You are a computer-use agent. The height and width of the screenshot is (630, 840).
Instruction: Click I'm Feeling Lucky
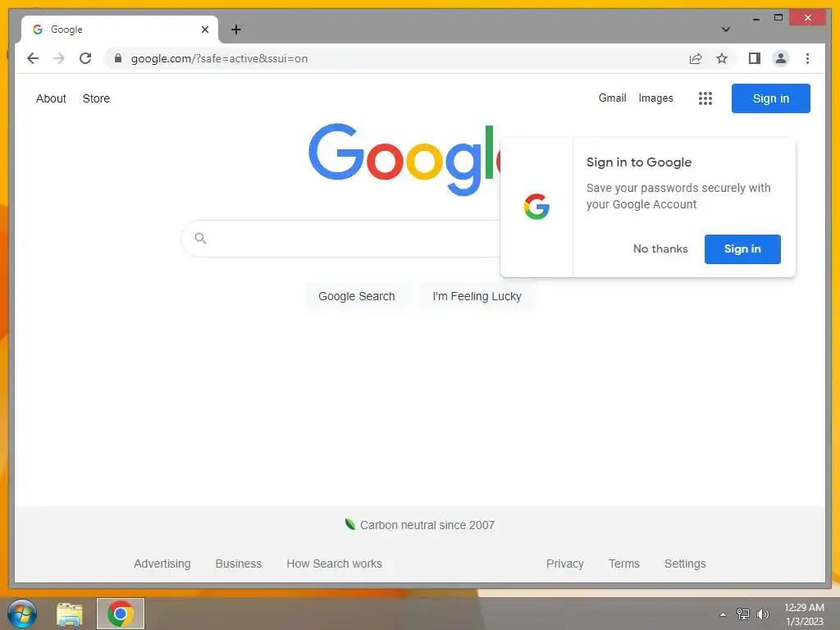(477, 296)
